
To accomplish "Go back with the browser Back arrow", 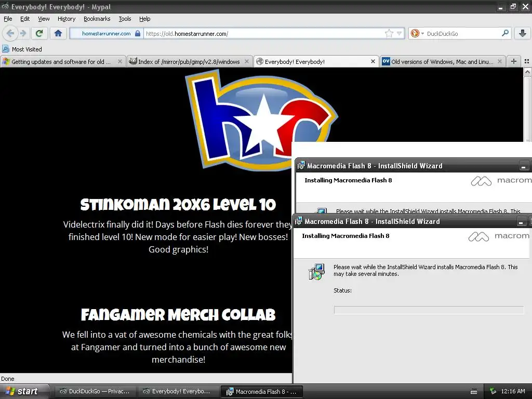I will tap(10, 33).
